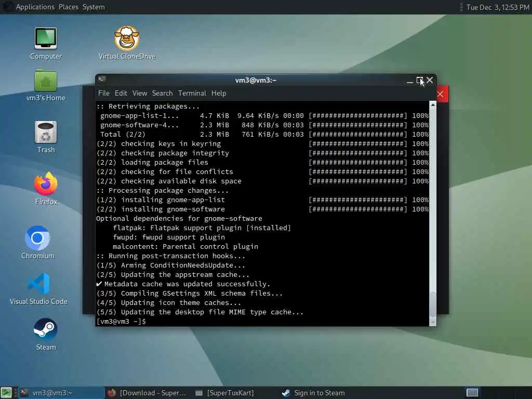532x399 pixels.
Task: Minimize the terminal window
Action: pyautogui.click(x=409, y=81)
